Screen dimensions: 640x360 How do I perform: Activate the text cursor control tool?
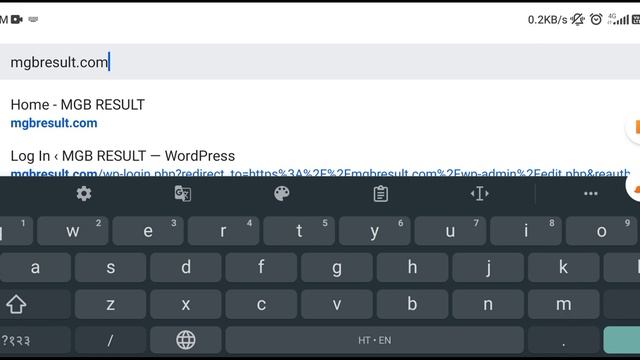[x=480, y=193]
